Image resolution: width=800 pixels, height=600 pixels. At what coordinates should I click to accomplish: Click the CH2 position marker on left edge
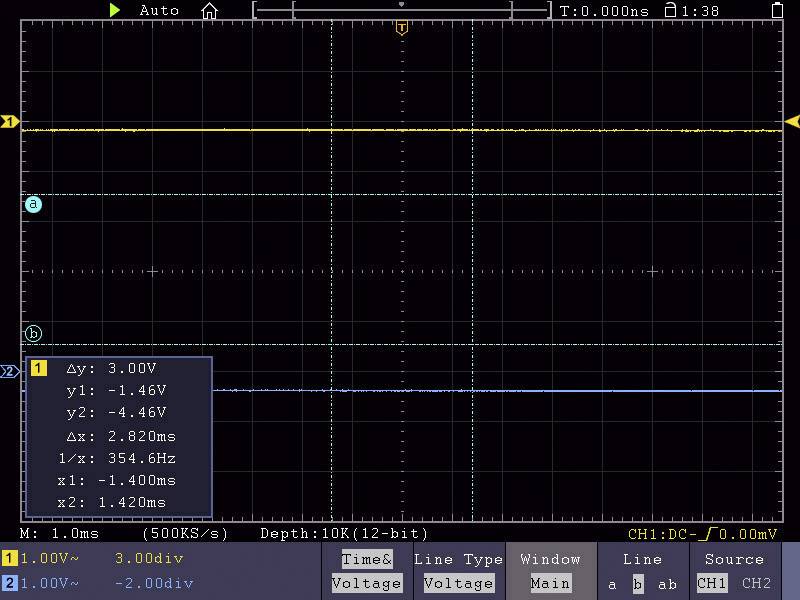click(7, 371)
